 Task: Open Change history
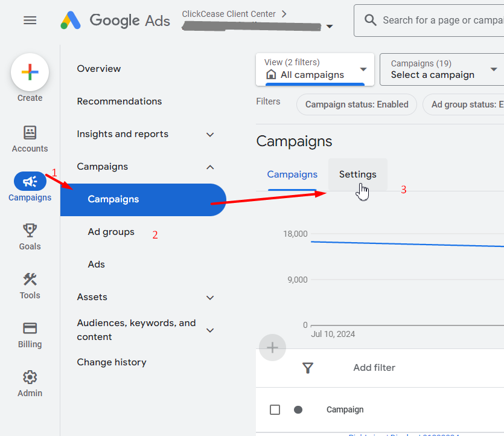point(112,362)
